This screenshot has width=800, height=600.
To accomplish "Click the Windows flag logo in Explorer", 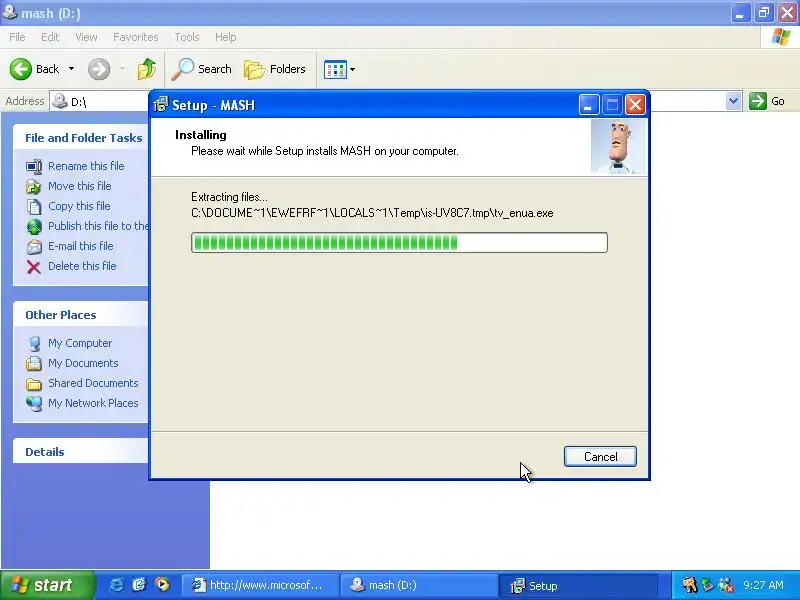I will (781, 37).
